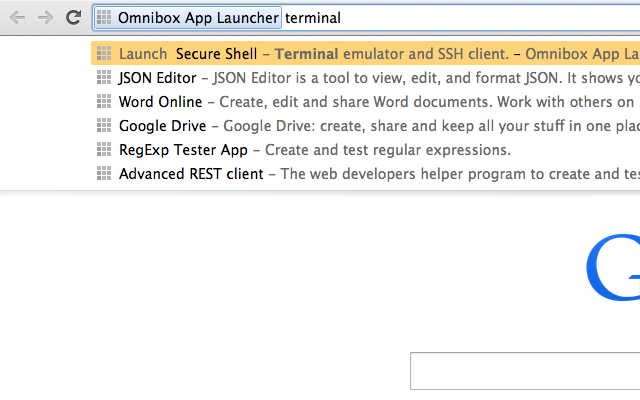Select the JSON Editor suggestion

coord(365,78)
